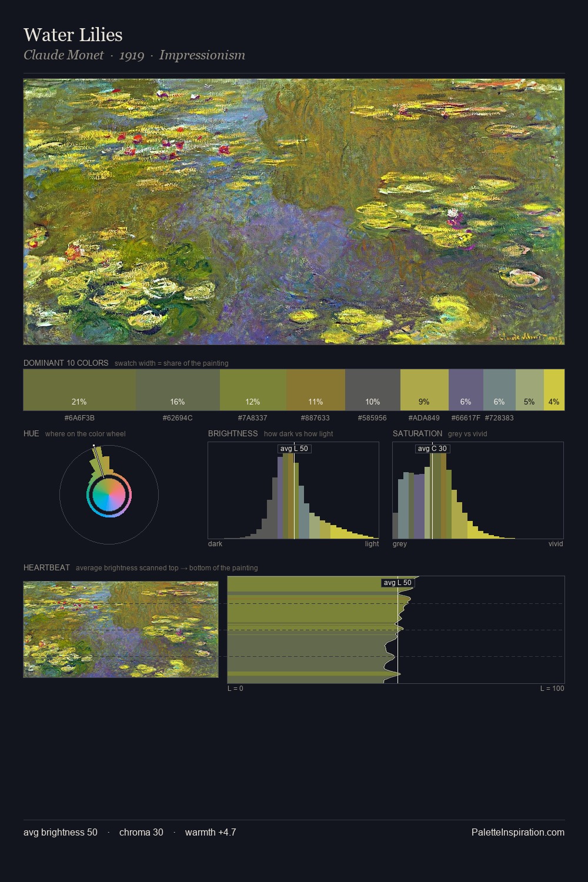Click the saturation histogram chart
Screen dimensions: 588x882
click(x=478, y=490)
